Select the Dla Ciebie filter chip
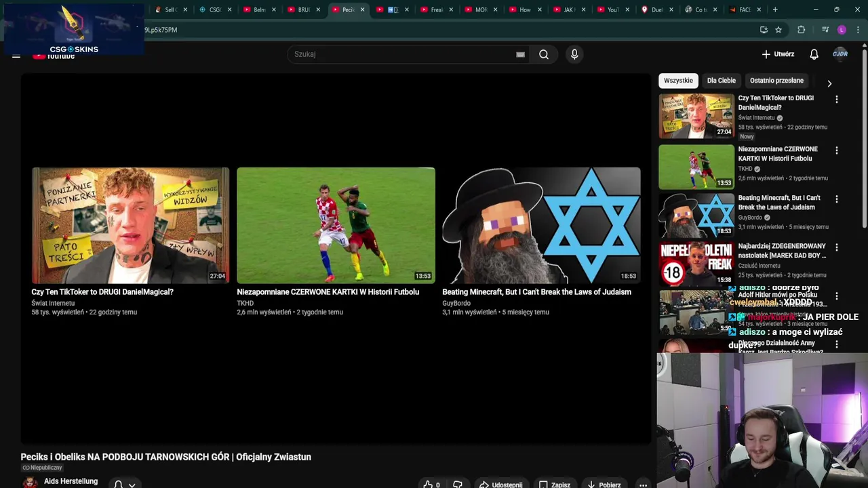This screenshot has height=488, width=868. coord(721,81)
